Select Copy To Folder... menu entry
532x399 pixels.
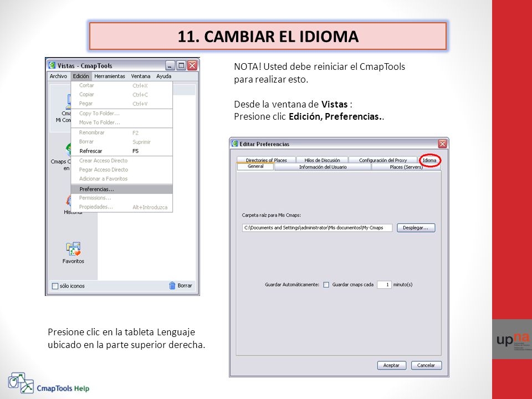click(x=122, y=113)
